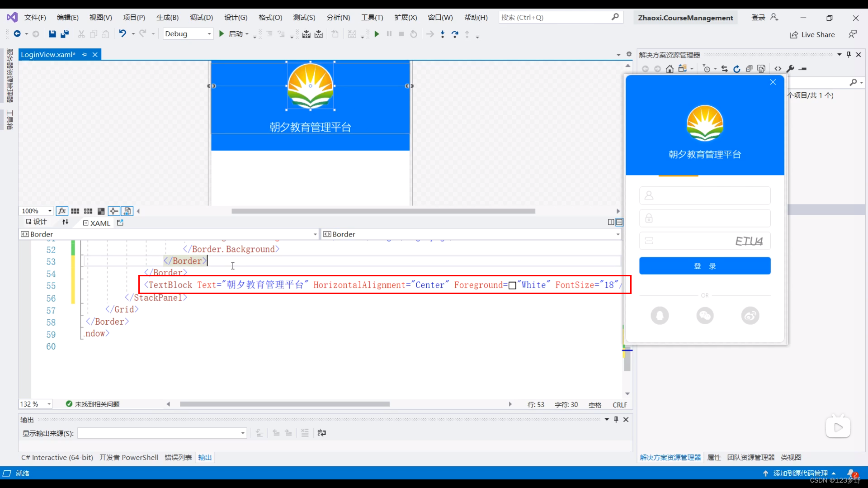Swap design and XAML panes
868x488 pixels.
65,222
